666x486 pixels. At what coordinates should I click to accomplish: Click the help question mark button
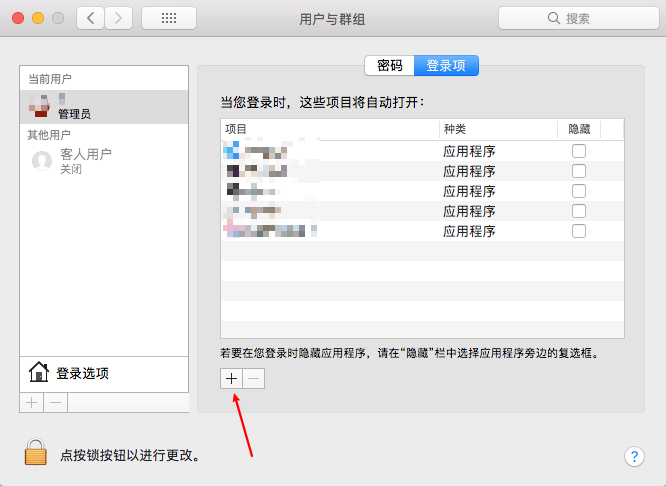coord(634,456)
